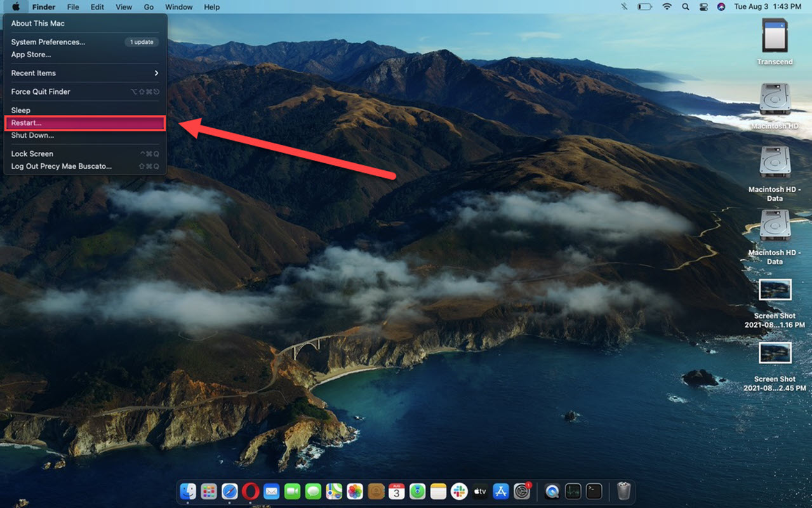Open Safari in the Dock
The image size is (812, 508).
click(228, 491)
